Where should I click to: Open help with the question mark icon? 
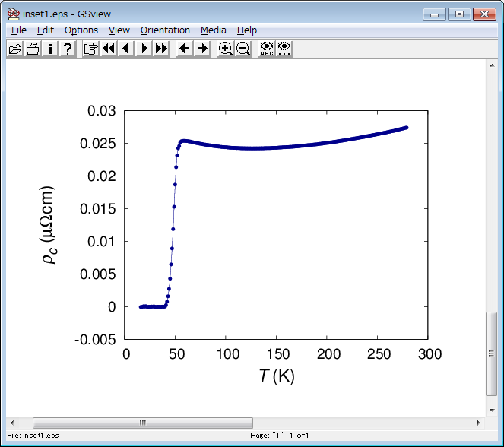68,49
